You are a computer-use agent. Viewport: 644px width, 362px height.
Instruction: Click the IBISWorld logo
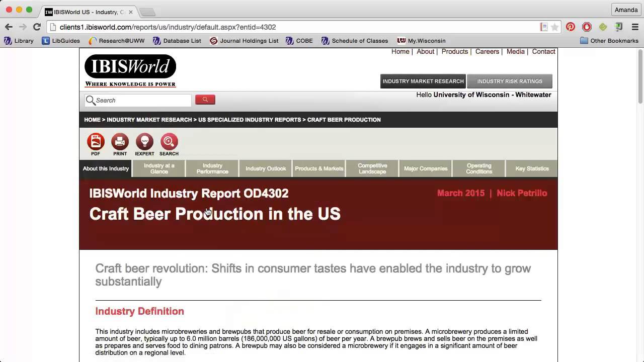click(130, 71)
